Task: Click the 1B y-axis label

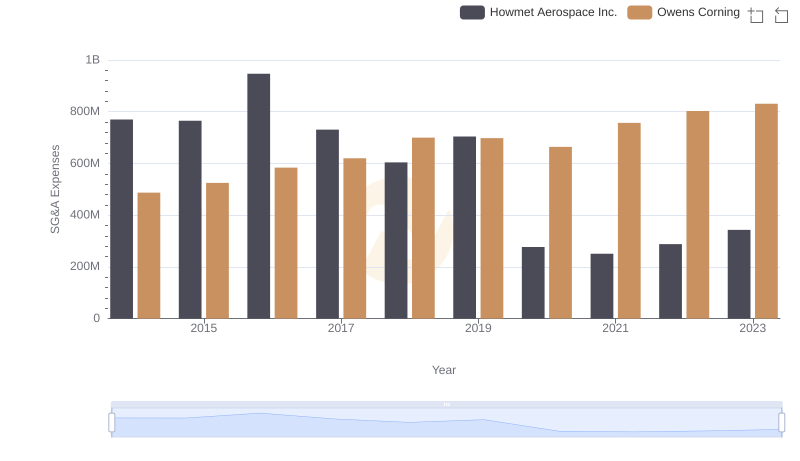Action: [x=92, y=60]
